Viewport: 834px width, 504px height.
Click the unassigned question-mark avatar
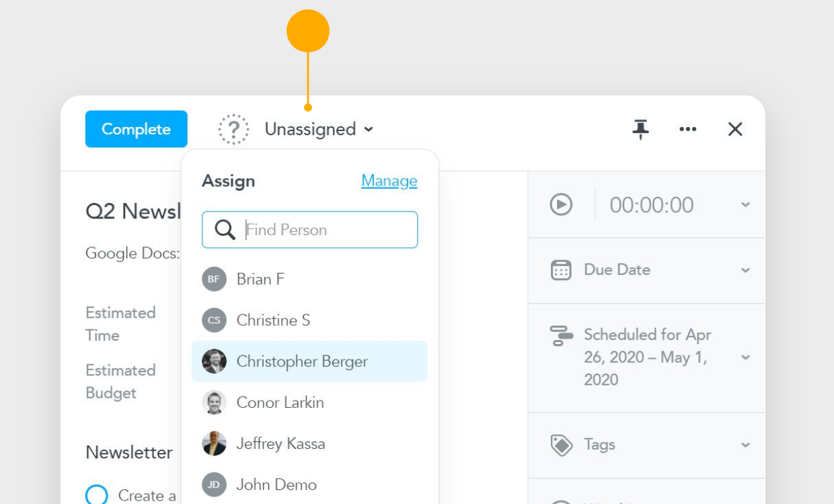(233, 128)
